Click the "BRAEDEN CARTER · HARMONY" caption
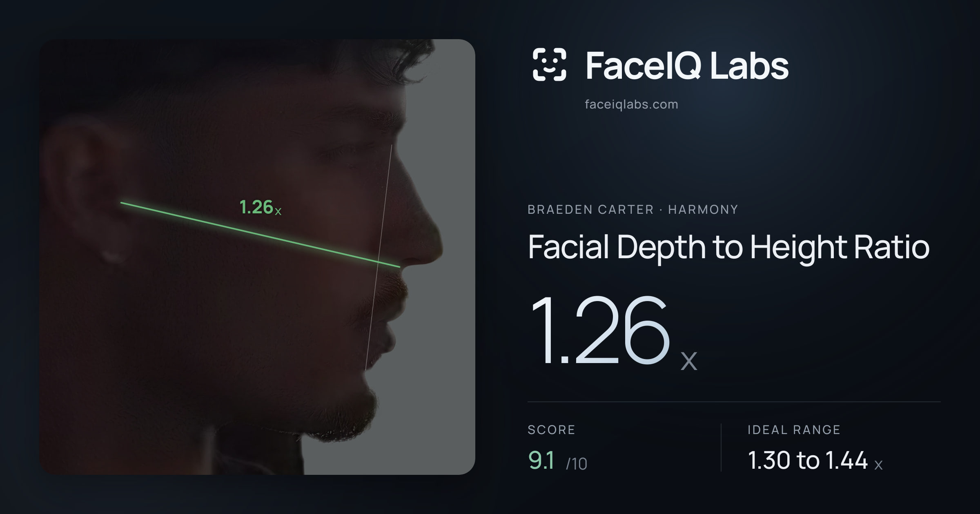Image resolution: width=980 pixels, height=514 pixels. point(633,210)
